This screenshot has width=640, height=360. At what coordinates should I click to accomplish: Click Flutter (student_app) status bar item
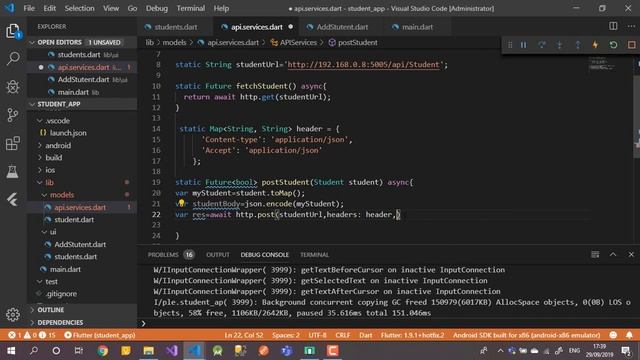point(100,335)
